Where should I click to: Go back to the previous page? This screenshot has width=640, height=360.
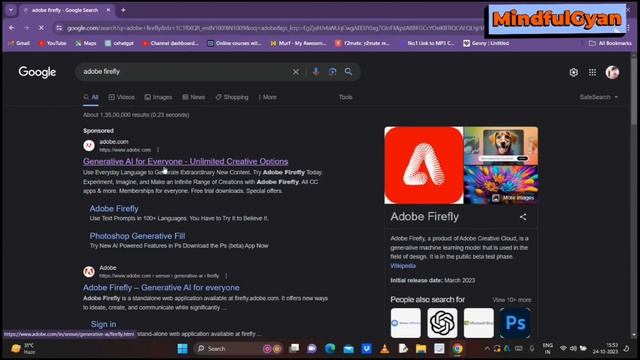12,28
